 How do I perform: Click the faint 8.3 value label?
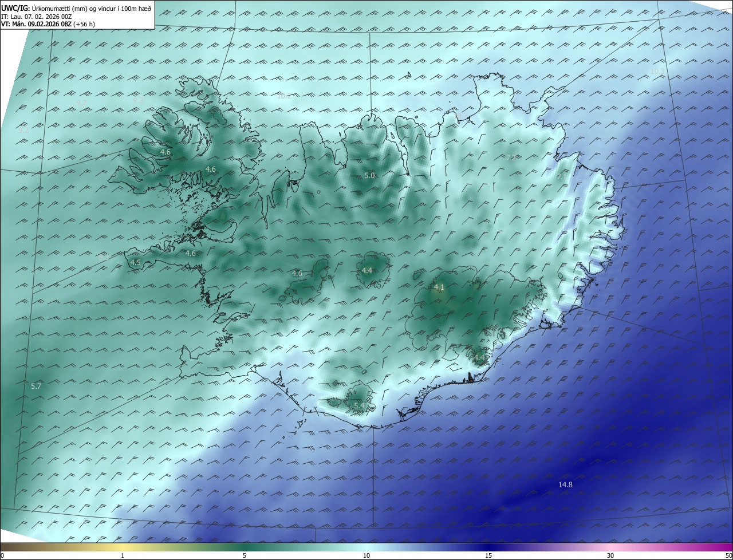pyautogui.click(x=104, y=258)
